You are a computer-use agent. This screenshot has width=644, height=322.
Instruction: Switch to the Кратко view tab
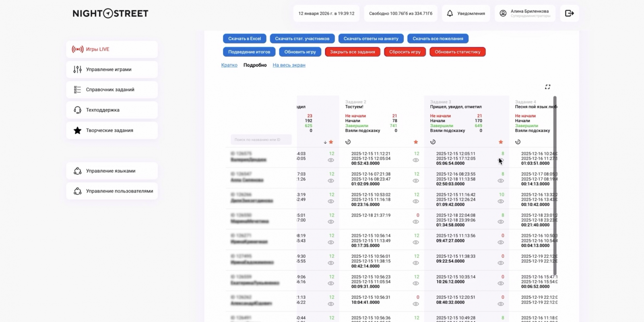coord(229,65)
